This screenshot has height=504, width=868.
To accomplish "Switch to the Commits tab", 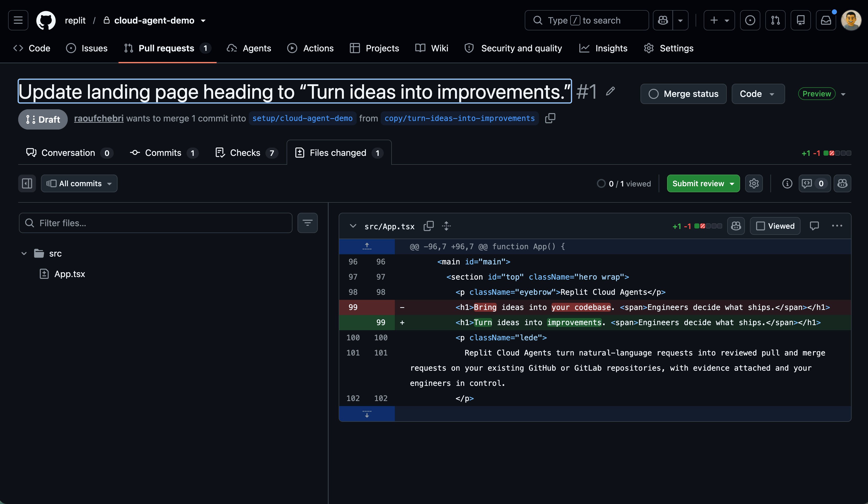I will pyautogui.click(x=164, y=153).
